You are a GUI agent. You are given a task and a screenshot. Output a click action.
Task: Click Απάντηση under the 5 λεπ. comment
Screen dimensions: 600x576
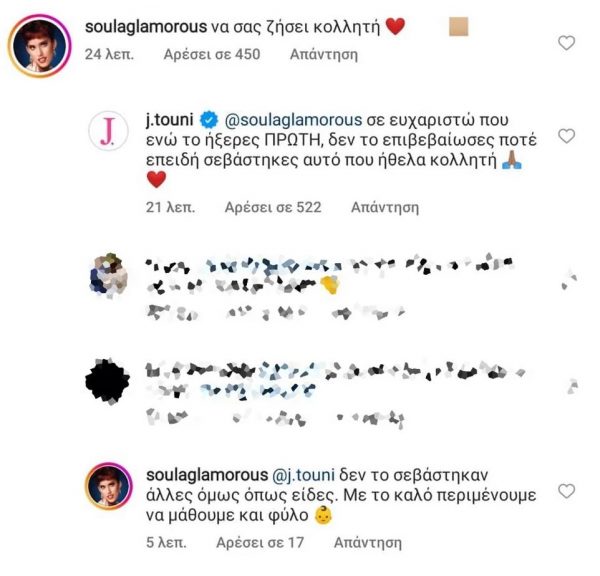click(368, 543)
